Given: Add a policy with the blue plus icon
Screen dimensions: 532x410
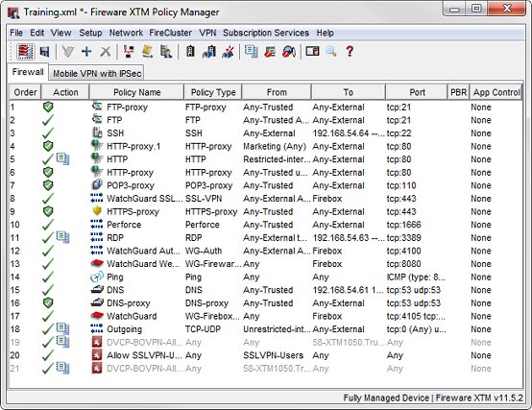Looking at the screenshot, I should point(86,52).
